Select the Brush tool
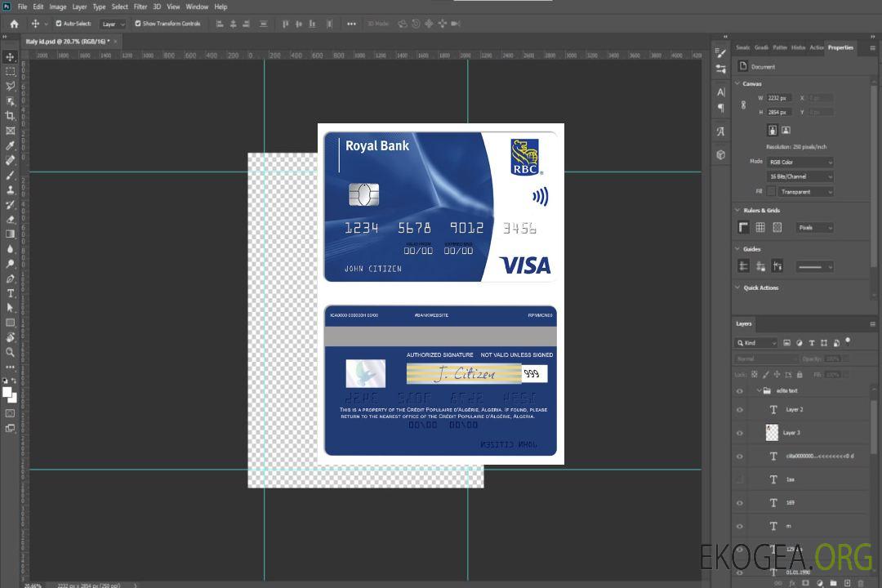 click(x=10, y=175)
